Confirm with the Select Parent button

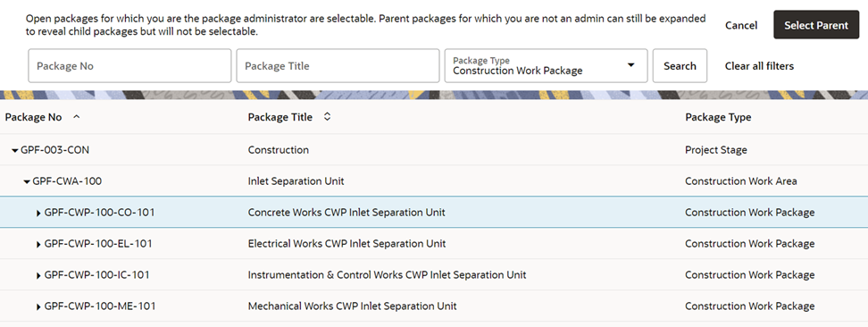(x=816, y=25)
